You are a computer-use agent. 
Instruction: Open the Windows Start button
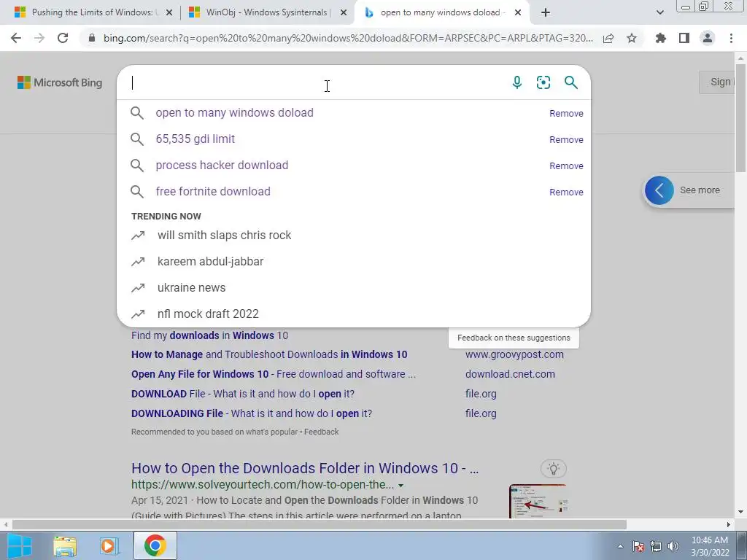tap(20, 545)
